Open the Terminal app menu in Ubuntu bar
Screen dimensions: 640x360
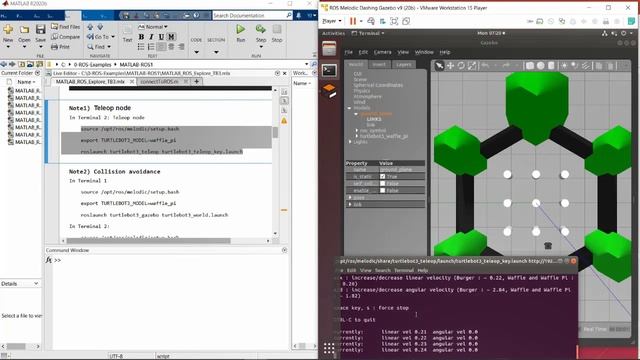coord(368,33)
